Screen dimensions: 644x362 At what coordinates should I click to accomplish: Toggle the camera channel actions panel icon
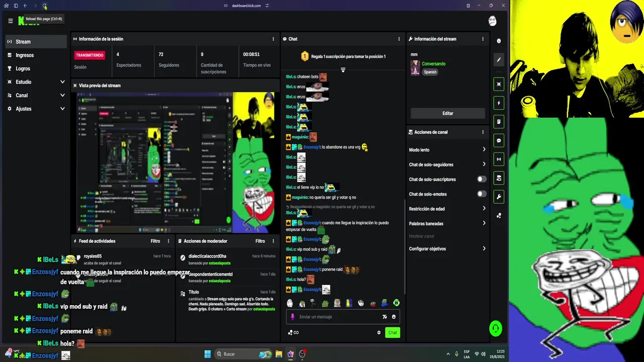499,178
